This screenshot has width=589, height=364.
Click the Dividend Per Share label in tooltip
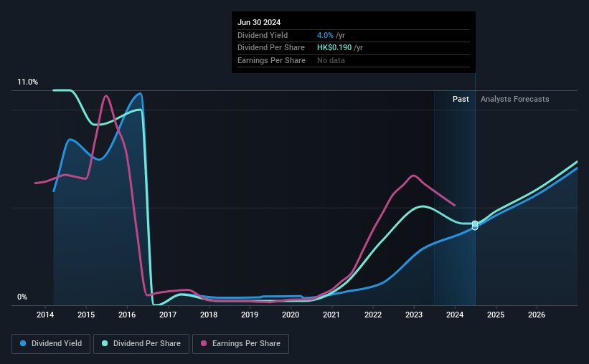(271, 48)
